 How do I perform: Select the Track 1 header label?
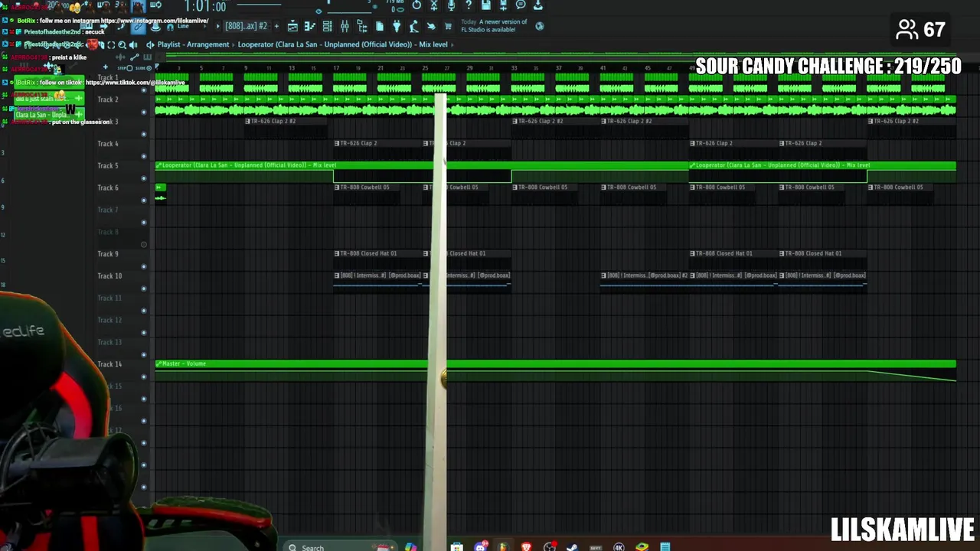tap(108, 77)
